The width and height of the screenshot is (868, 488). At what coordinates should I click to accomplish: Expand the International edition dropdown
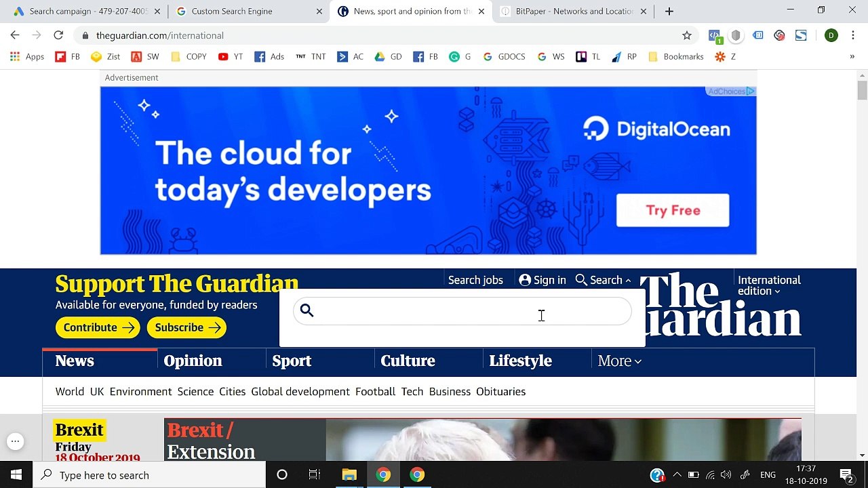tap(769, 285)
